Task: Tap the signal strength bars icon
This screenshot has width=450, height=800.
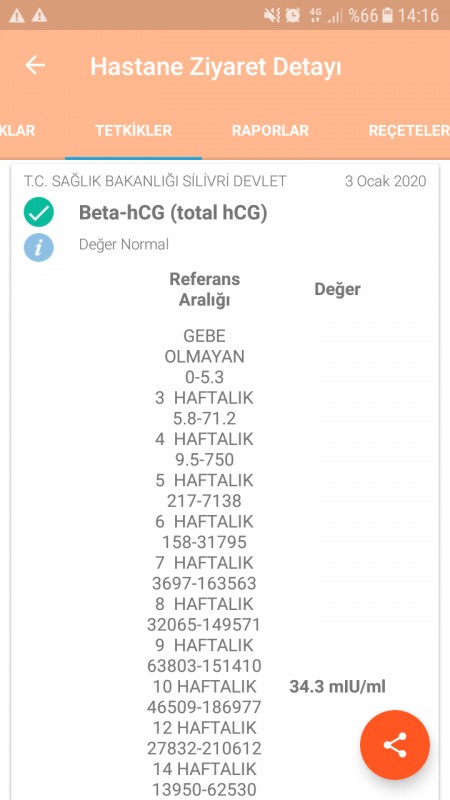Action: click(x=335, y=16)
